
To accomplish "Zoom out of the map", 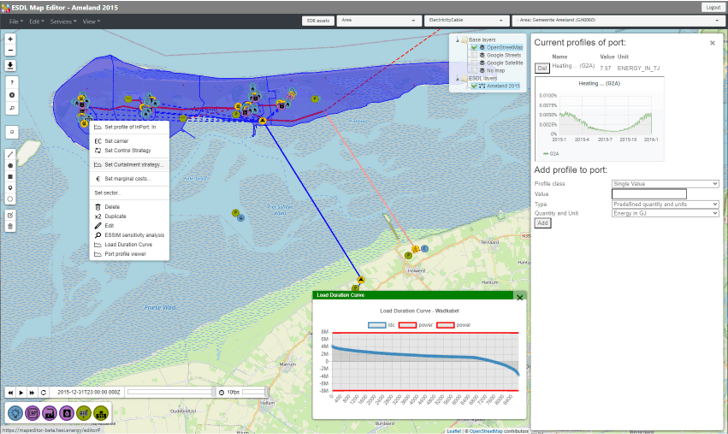I will point(10,49).
